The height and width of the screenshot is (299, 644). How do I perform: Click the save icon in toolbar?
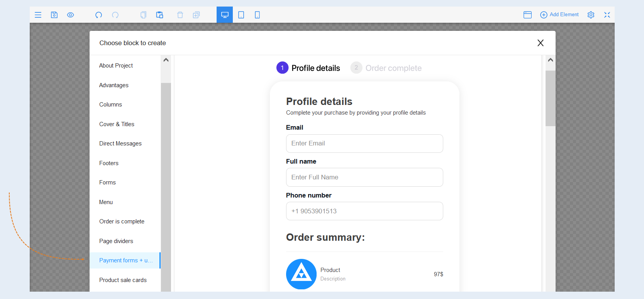pos(54,15)
